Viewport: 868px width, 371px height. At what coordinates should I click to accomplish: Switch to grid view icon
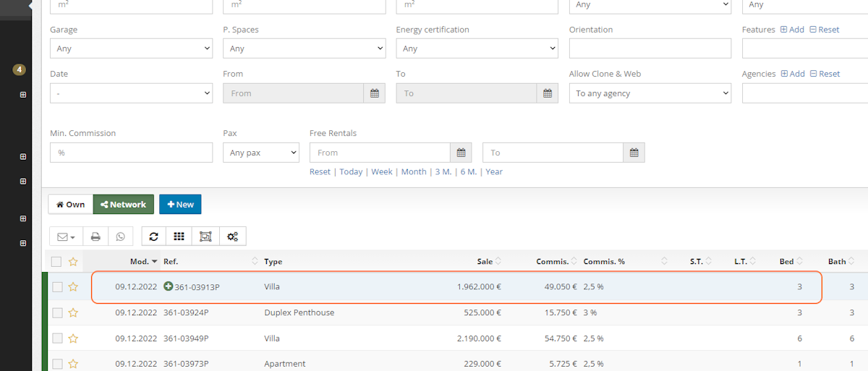[178, 236]
